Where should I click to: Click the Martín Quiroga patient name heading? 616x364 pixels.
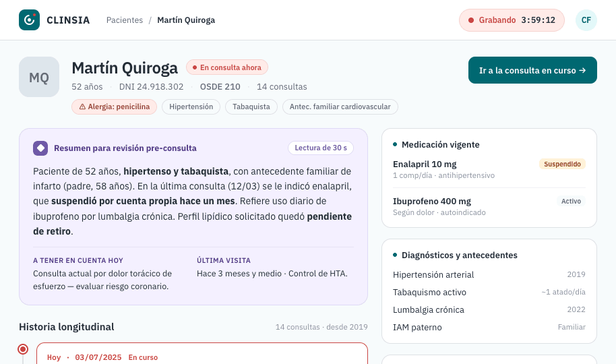click(x=125, y=68)
